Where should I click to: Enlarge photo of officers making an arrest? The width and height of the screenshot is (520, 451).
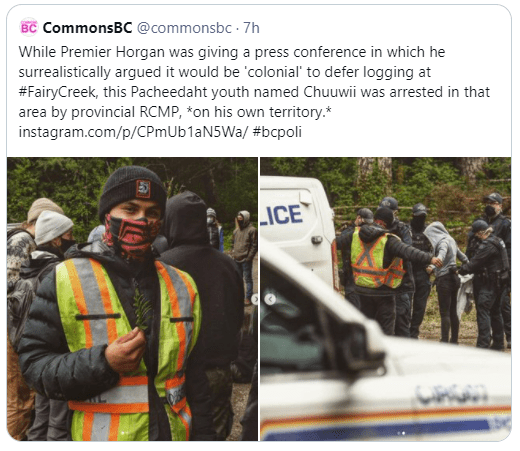click(386, 299)
